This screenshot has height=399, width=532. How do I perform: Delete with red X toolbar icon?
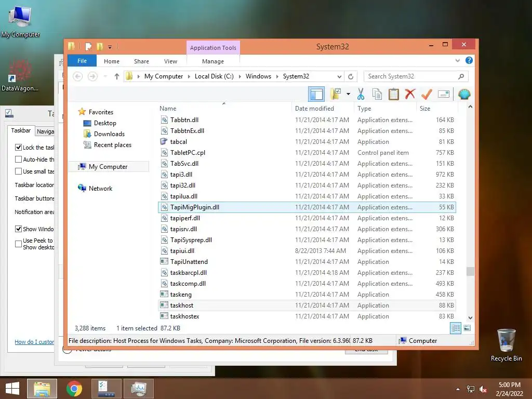tap(410, 94)
